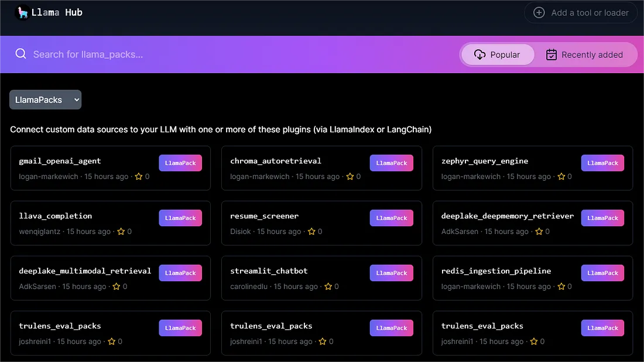Click the LlamaPack badge on llava_completion

[180, 218]
